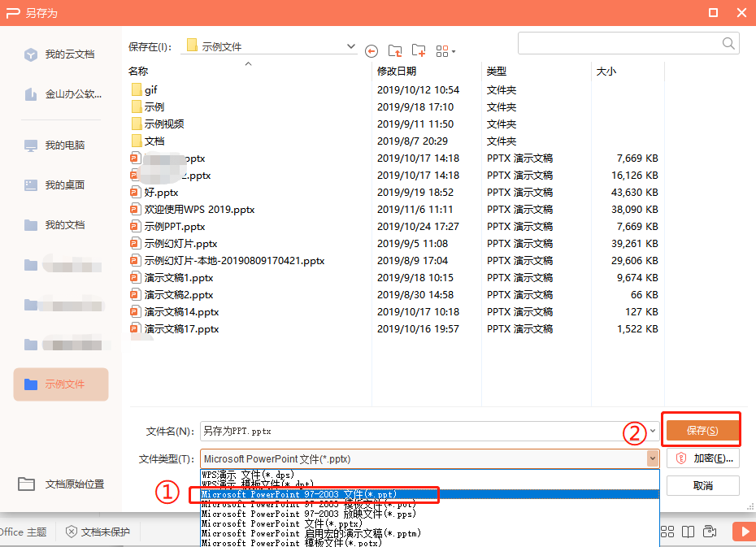Image resolution: width=756 pixels, height=547 pixels.
Task: Open the view mode options
Action: 445,51
